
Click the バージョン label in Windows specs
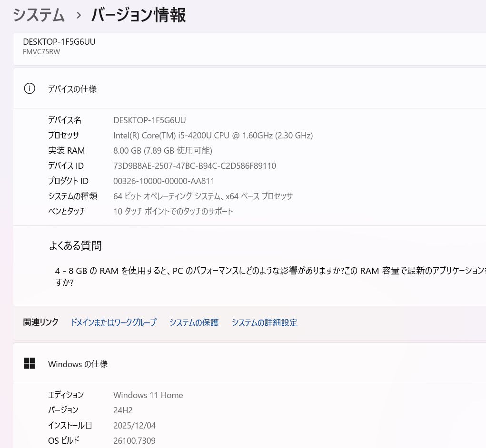63,410
